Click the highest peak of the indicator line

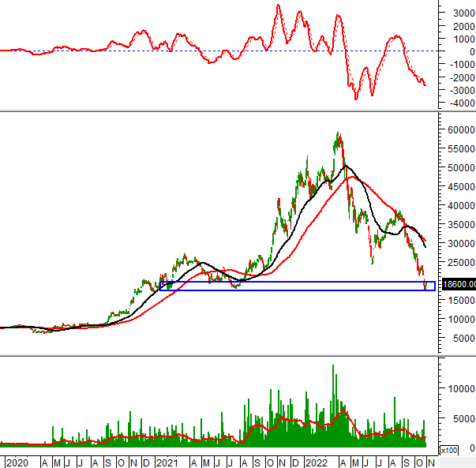coord(279,6)
